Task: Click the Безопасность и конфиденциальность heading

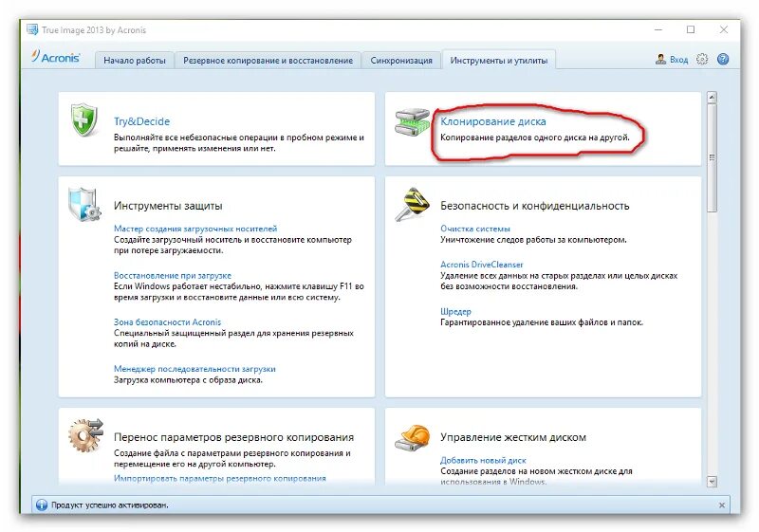Action: pyautogui.click(x=535, y=206)
